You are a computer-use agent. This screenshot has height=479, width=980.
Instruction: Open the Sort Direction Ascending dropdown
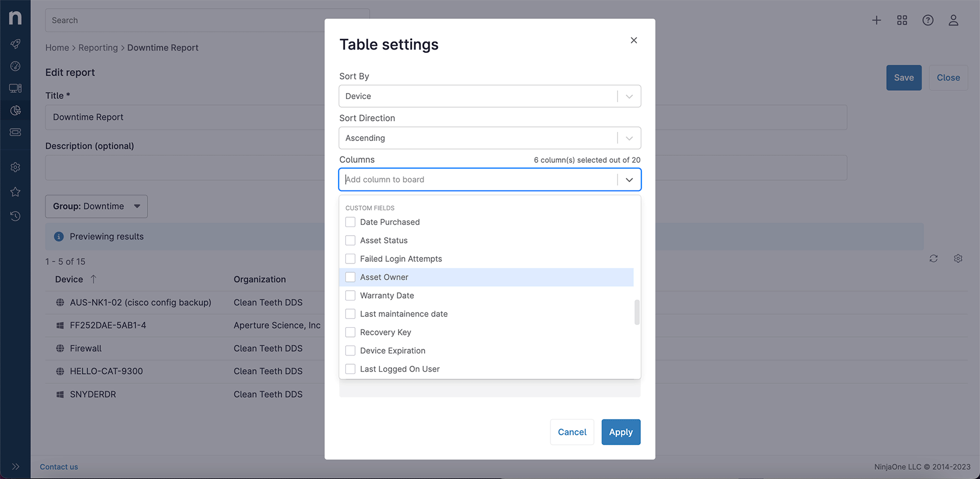pyautogui.click(x=489, y=138)
